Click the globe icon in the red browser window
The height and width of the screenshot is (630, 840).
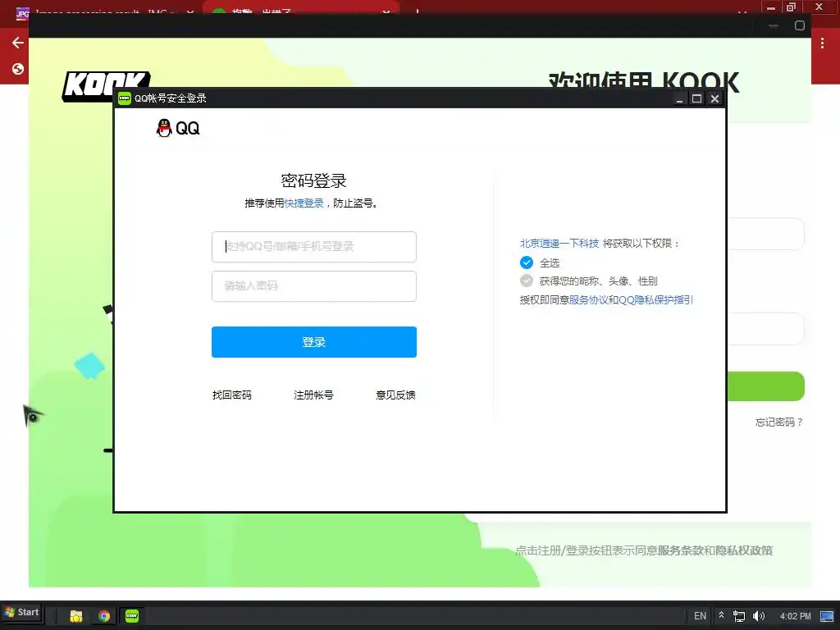[18, 69]
